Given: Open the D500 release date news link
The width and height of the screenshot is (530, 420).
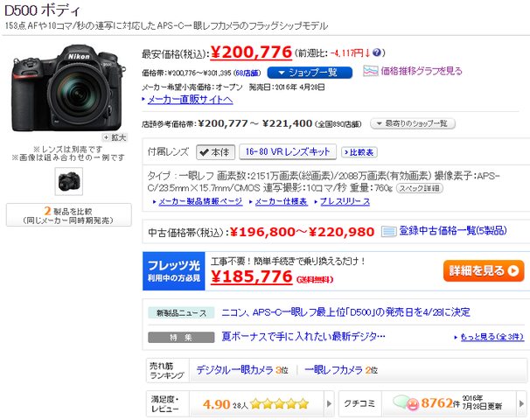Looking at the screenshot, I should click(x=345, y=311).
